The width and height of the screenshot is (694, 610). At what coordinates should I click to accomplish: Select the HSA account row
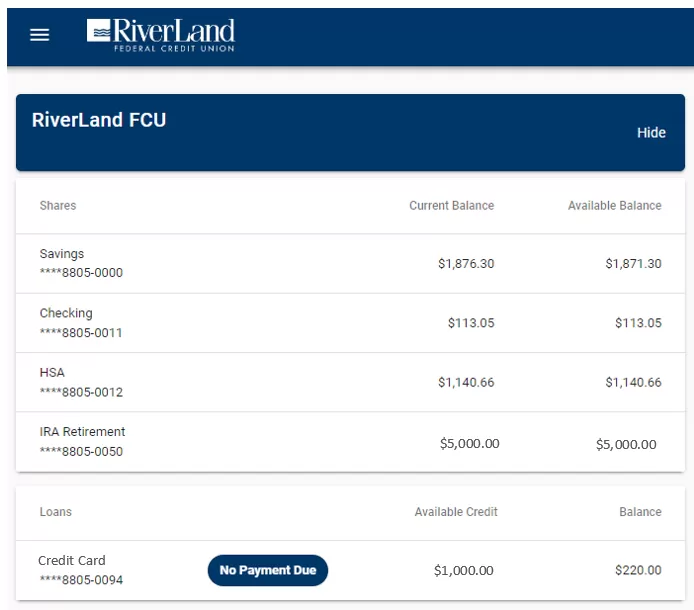point(81,382)
